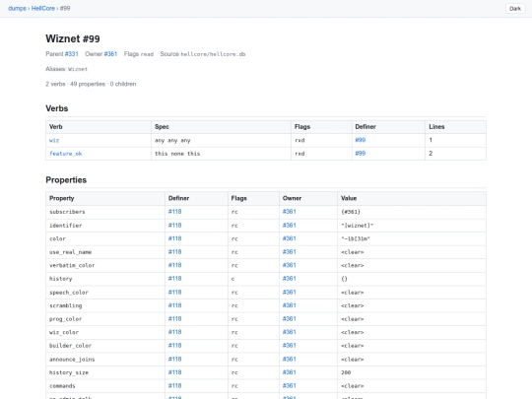Screen dimensions: 532x399
Task: Select the "this none this" verb spec
Action: point(177,154)
